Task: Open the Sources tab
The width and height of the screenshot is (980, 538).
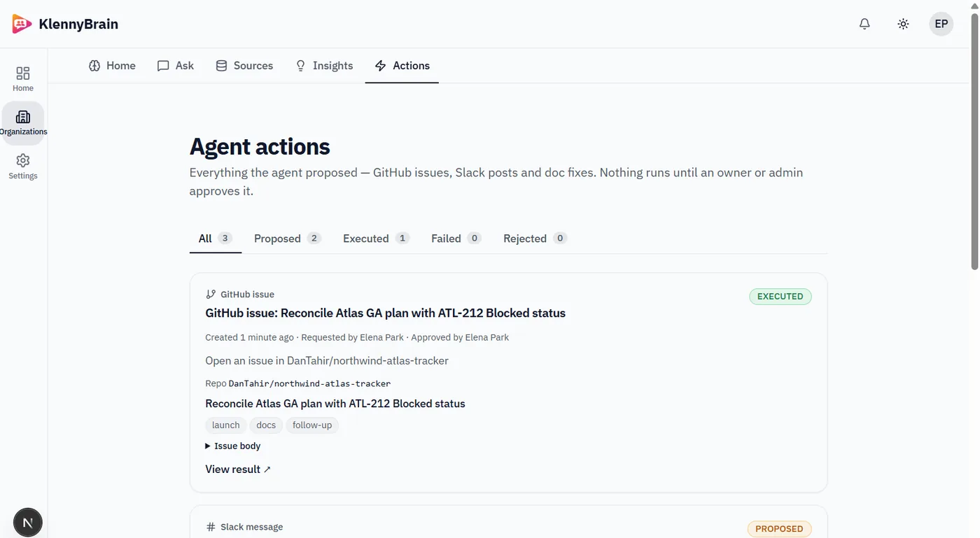Action: pyautogui.click(x=244, y=66)
